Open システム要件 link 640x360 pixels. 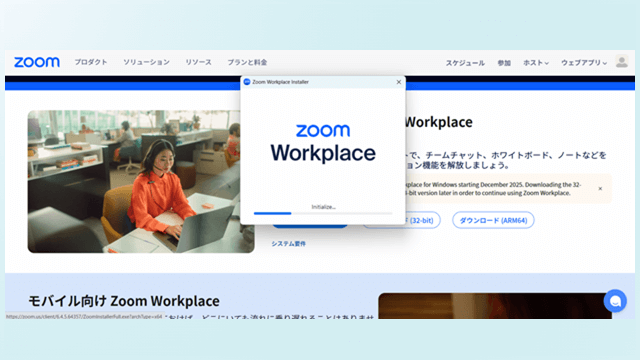coord(289,244)
